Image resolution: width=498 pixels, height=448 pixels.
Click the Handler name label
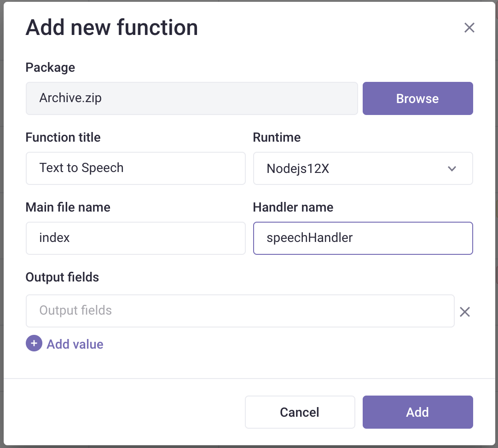[x=293, y=207]
